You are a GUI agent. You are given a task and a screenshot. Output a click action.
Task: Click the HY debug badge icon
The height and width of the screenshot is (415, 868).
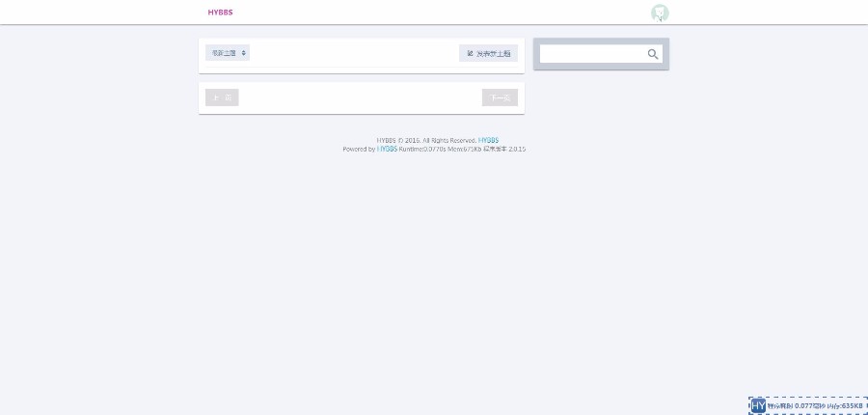click(758, 405)
